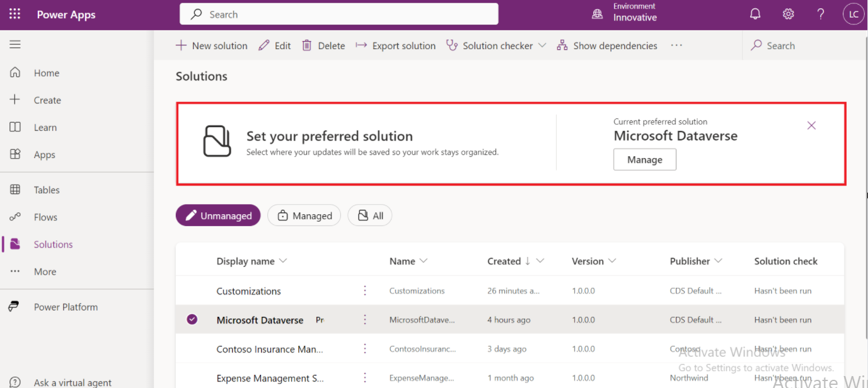Click the Environment picker icon
This screenshot has height=388, width=868.
click(597, 14)
